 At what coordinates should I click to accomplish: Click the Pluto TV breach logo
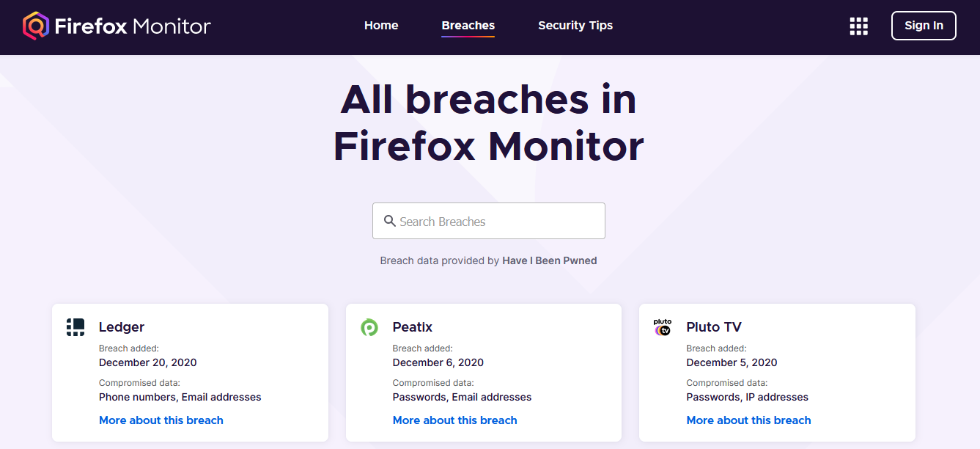663,327
